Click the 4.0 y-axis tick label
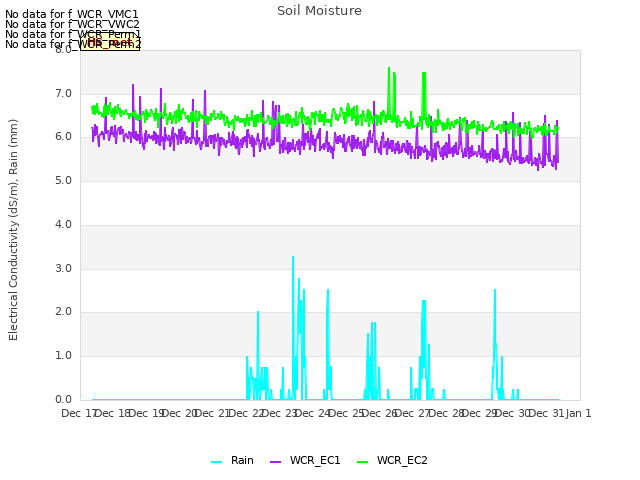 (x=63, y=224)
